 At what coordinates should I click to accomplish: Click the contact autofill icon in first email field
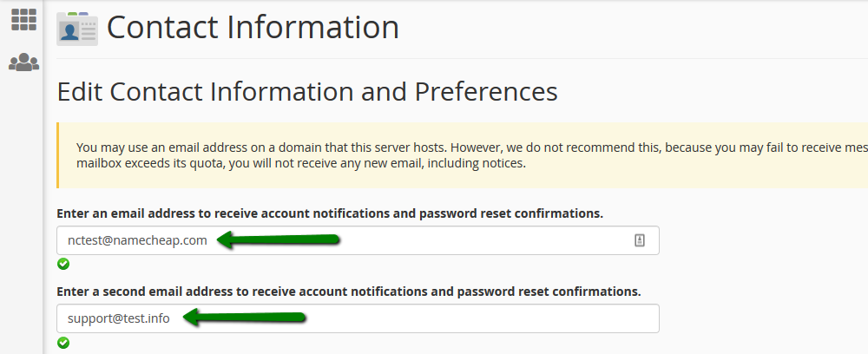coord(640,240)
